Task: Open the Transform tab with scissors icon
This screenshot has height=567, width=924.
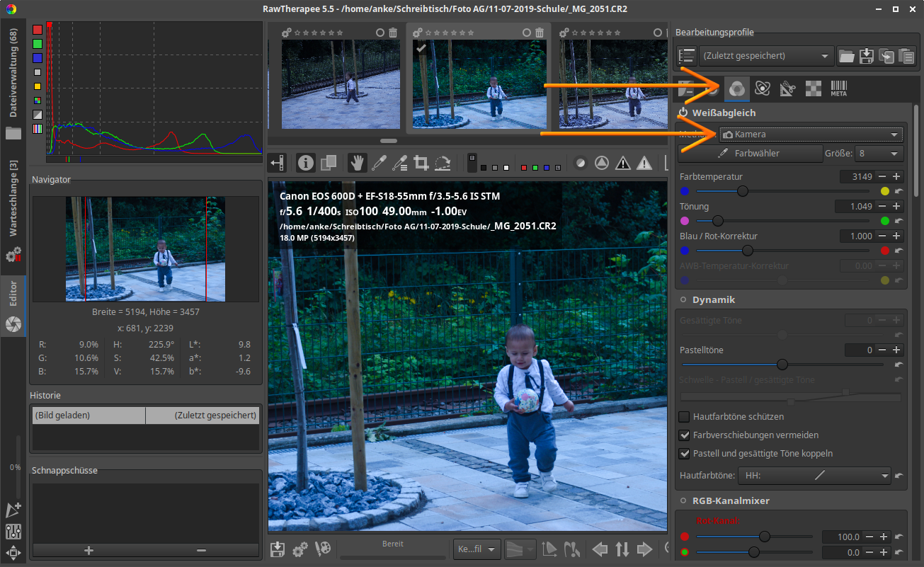Action: point(788,88)
